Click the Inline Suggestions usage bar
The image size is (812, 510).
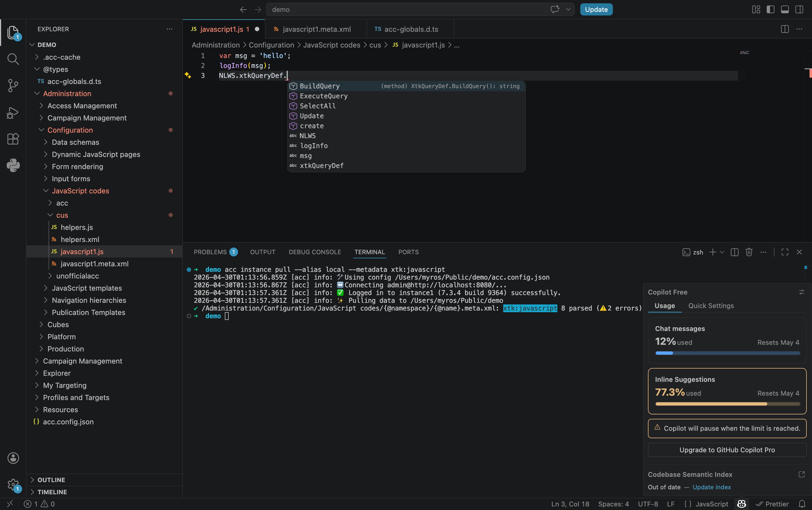pos(727,404)
